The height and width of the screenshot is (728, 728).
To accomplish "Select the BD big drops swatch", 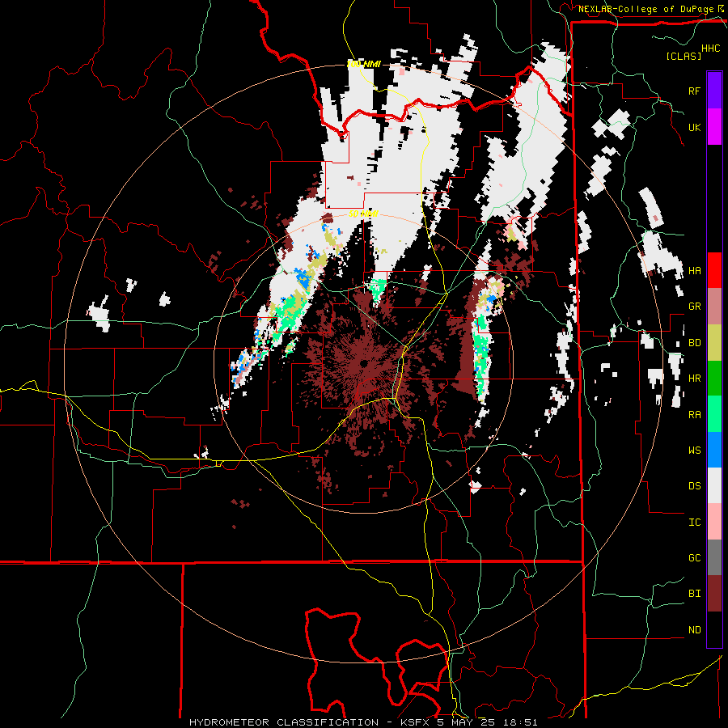I will pos(714,343).
